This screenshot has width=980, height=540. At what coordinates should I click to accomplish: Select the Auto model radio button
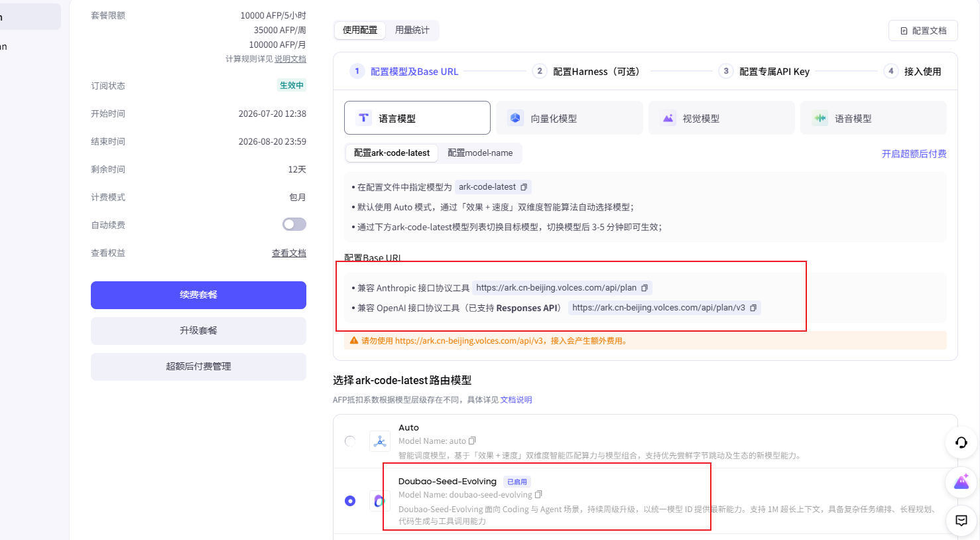pos(350,441)
